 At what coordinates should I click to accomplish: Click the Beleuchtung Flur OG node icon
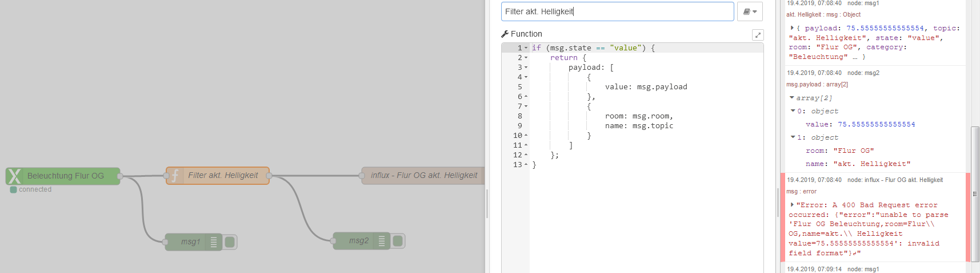tap(15, 176)
